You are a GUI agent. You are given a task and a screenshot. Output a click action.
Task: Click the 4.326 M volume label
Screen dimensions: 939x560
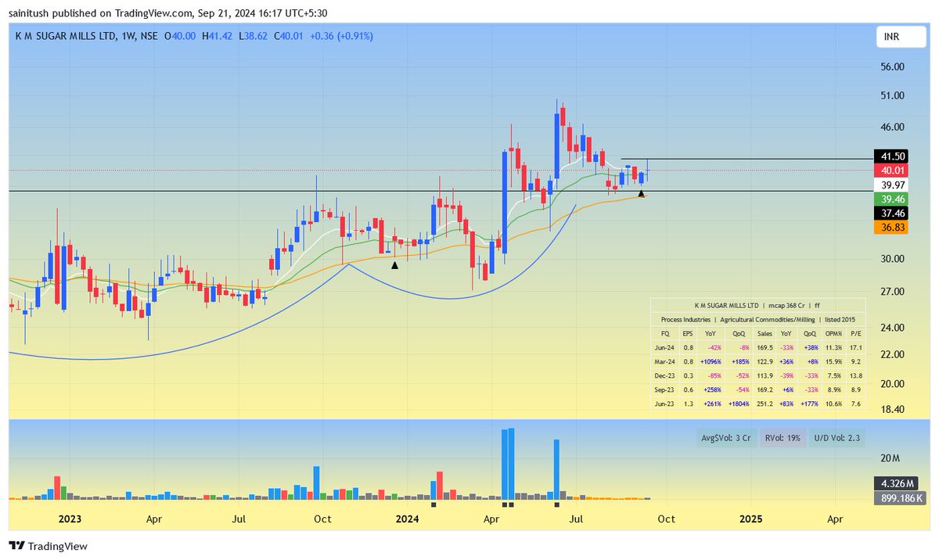(x=898, y=484)
